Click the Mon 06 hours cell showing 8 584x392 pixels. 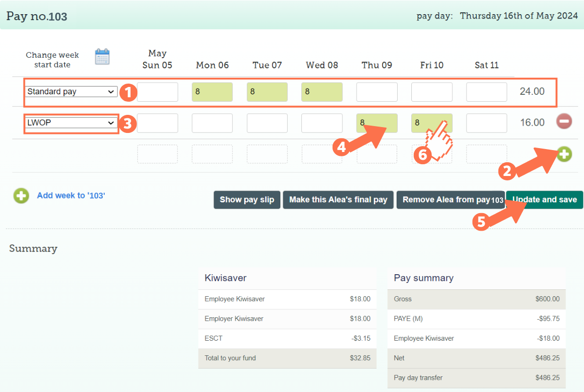(x=212, y=92)
